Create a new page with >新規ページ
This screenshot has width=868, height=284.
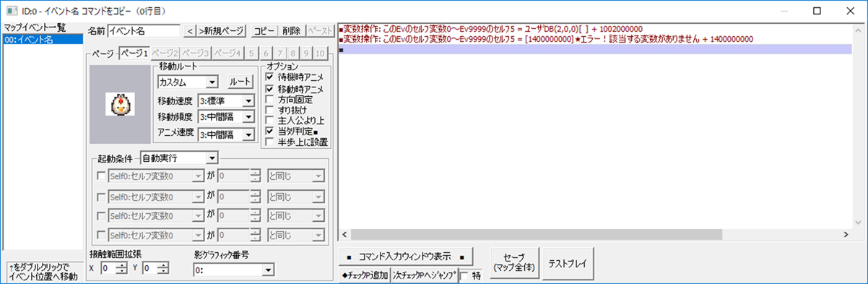pos(222,31)
